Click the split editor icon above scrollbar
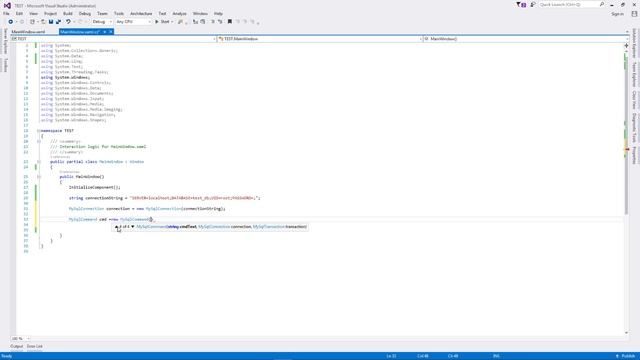The height and width of the screenshot is (360, 640). (627, 46)
